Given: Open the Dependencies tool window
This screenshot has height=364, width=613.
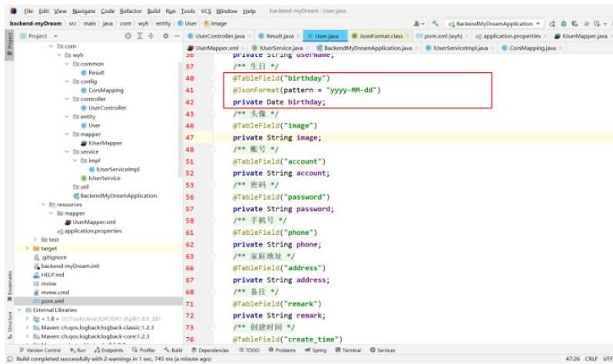Looking at the screenshot, I should pyautogui.click(x=210, y=350).
